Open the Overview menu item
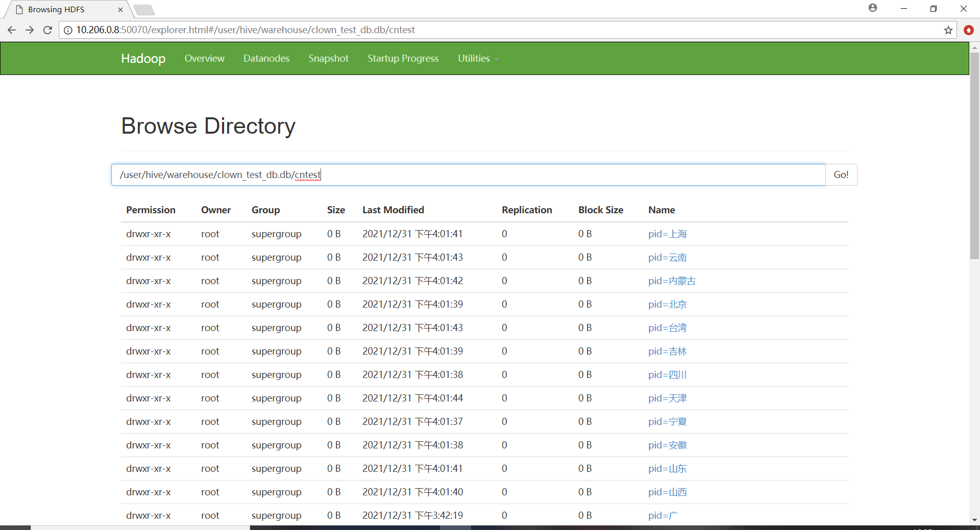 pyautogui.click(x=204, y=59)
